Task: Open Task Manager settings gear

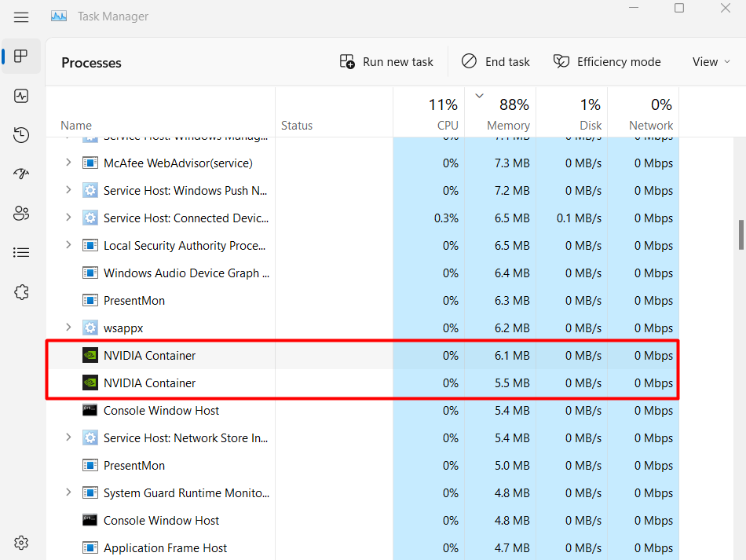Action: (x=21, y=543)
